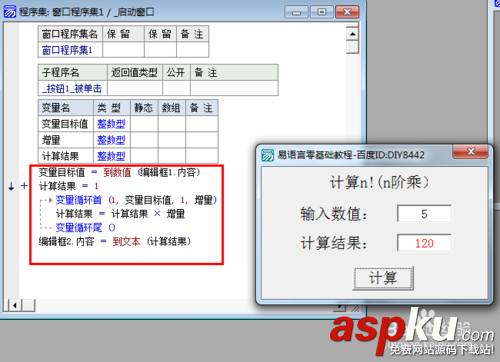500x362 pixels.
Task: Select the 计算结果 variable name cell
Action: (66, 156)
